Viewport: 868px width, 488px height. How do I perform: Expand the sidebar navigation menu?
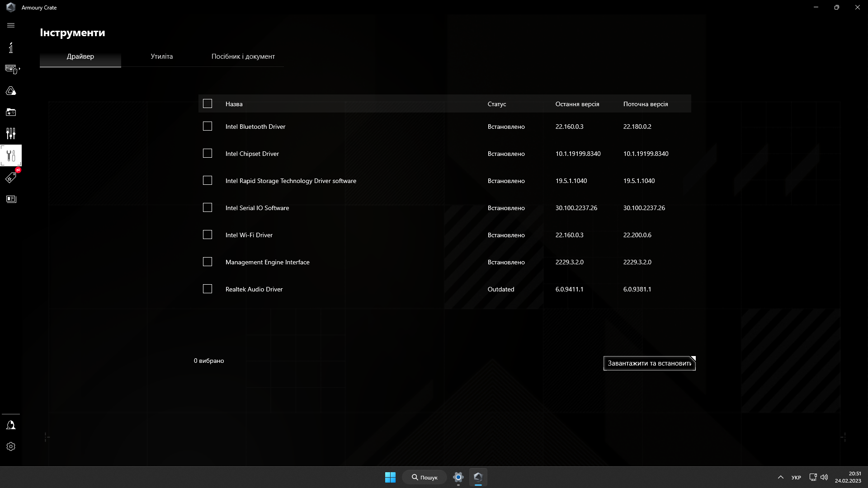coord(11,25)
